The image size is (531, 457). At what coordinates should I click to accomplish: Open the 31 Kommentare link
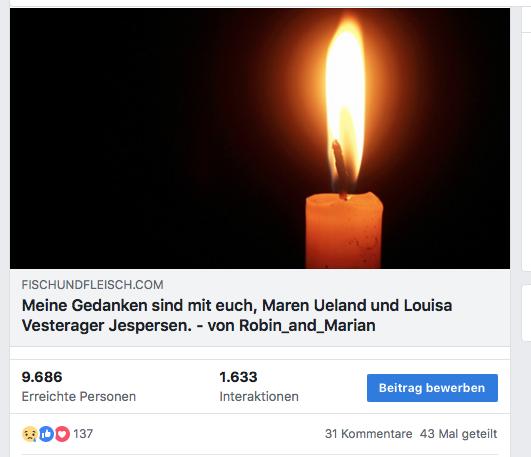point(368,434)
